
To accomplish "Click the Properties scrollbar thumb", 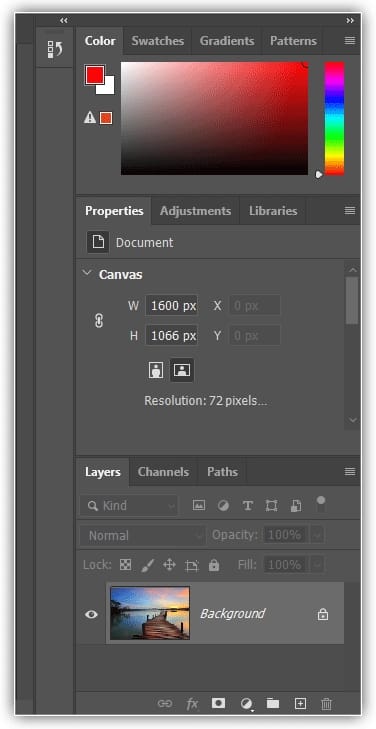I will pyautogui.click(x=352, y=300).
